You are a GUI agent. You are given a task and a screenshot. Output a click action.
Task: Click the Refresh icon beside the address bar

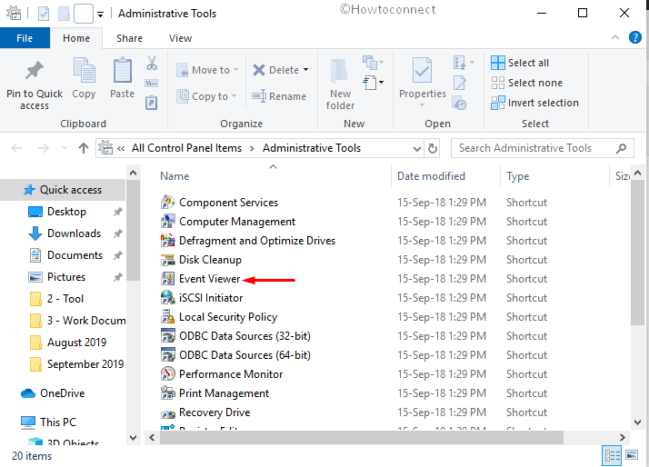pyautogui.click(x=433, y=148)
